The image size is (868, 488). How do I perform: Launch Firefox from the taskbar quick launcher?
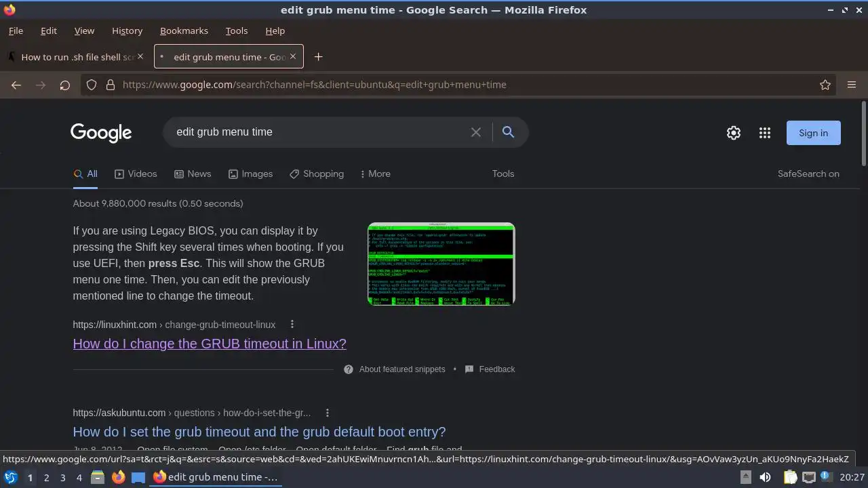click(x=118, y=477)
